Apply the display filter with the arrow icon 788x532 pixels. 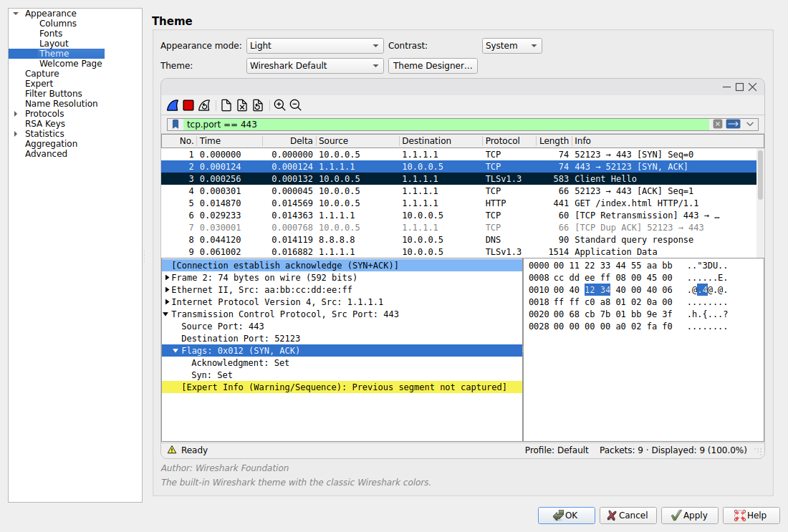(x=734, y=124)
